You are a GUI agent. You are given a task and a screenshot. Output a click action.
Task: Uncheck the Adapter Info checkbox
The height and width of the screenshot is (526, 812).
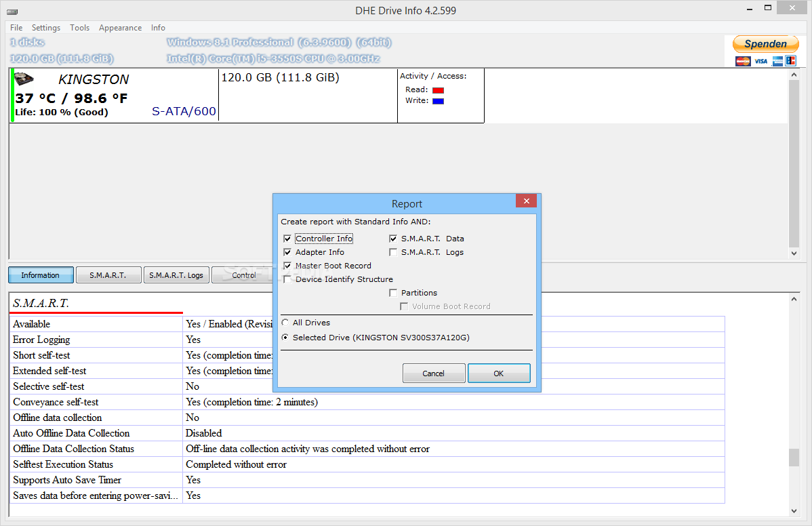pyautogui.click(x=287, y=252)
